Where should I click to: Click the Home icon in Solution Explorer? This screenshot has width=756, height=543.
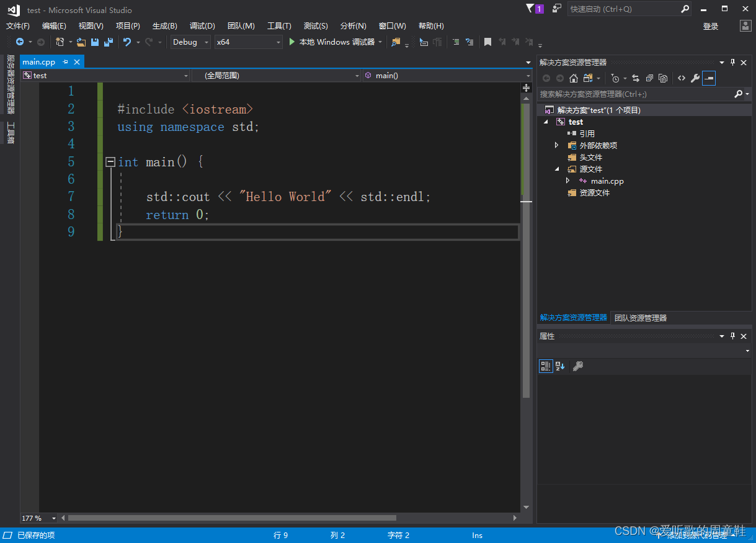click(x=574, y=78)
